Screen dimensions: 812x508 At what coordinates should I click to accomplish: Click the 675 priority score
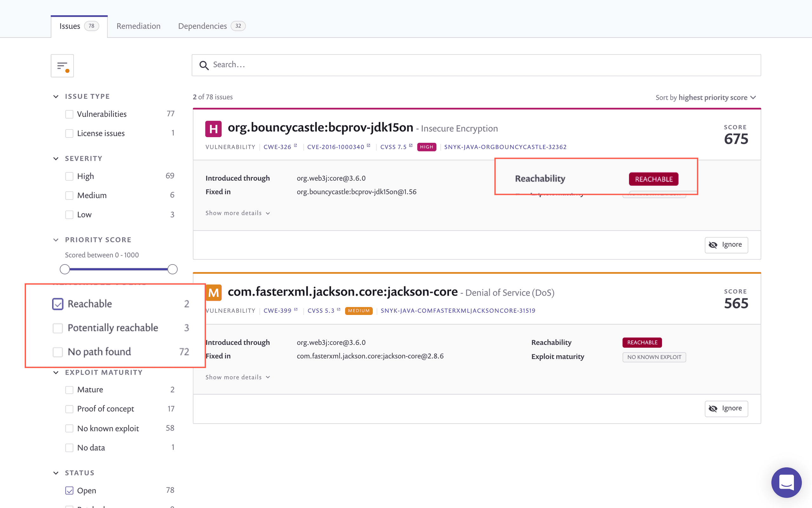coord(736,139)
